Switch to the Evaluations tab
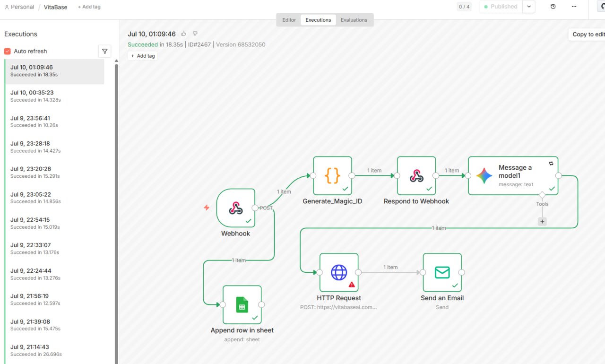This screenshot has width=605, height=364. click(x=354, y=20)
